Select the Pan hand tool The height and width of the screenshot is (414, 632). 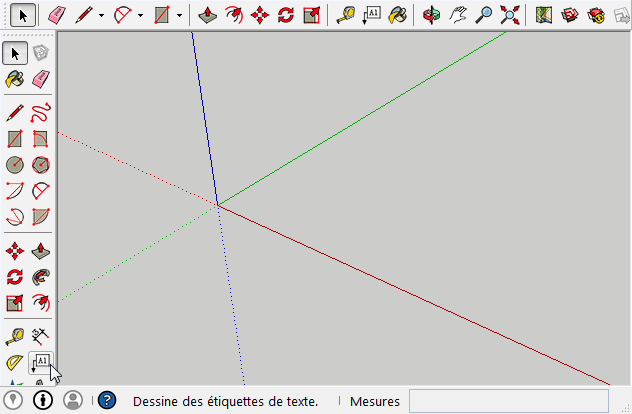(x=457, y=15)
